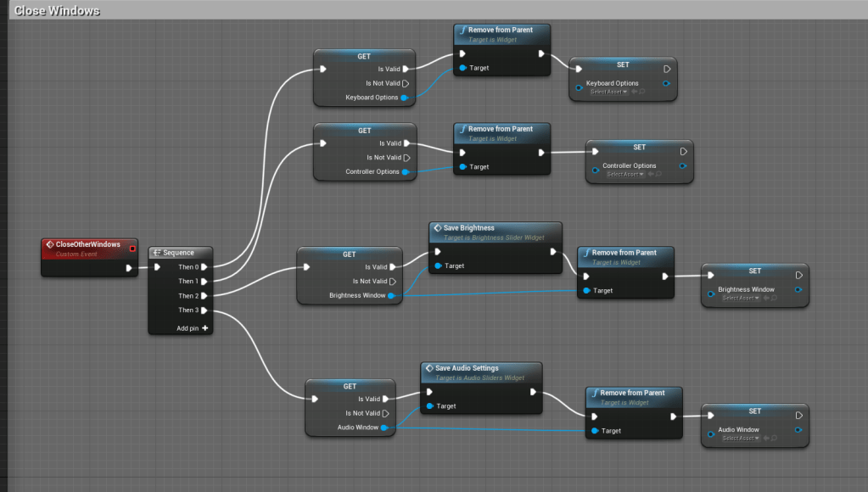The height and width of the screenshot is (492, 868).
Task: Click the Then 0 execution pin
Action: (204, 266)
